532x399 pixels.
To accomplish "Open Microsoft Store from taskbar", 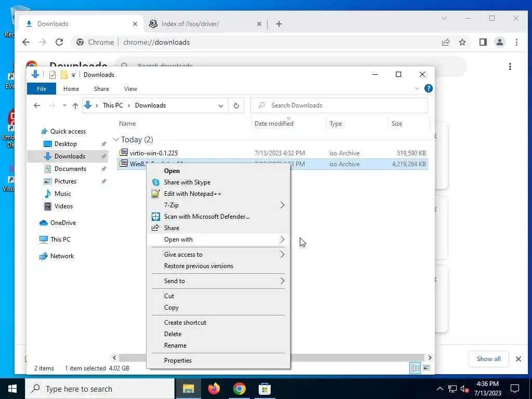I will [x=264, y=389].
